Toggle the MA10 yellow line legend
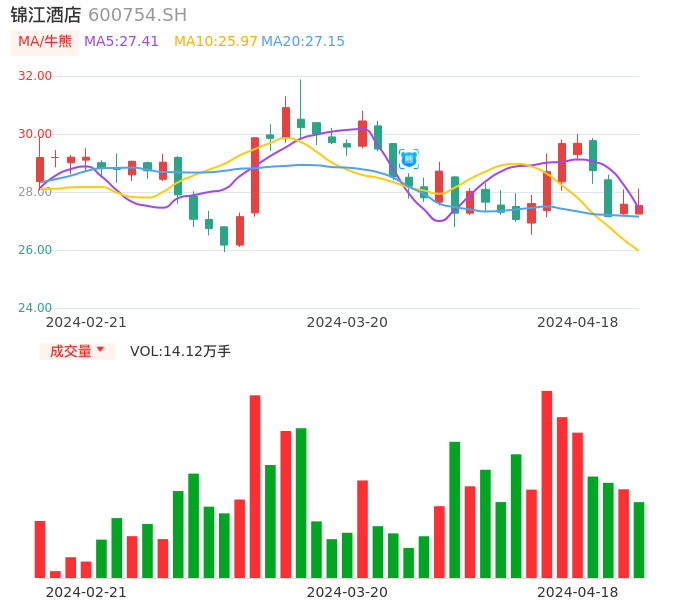This screenshot has height=606, width=686. click(215, 42)
